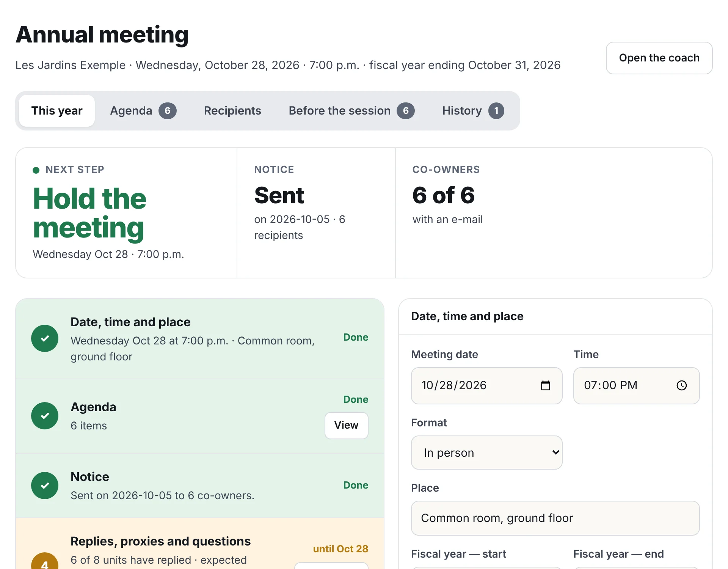Click the step 4 badge for Replies, proxies
The height and width of the screenshot is (569, 728).
(x=45, y=561)
